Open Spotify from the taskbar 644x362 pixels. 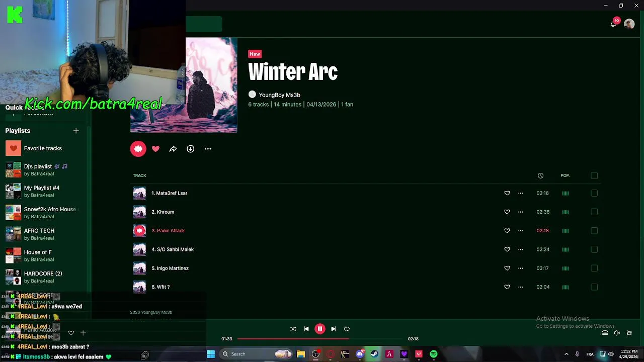[x=434, y=354]
